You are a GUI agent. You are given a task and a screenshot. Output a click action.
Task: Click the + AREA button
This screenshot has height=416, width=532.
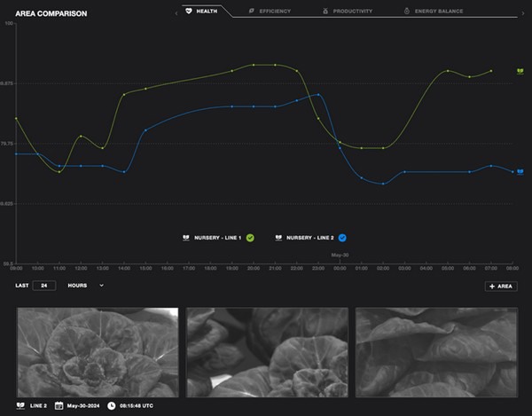click(501, 286)
